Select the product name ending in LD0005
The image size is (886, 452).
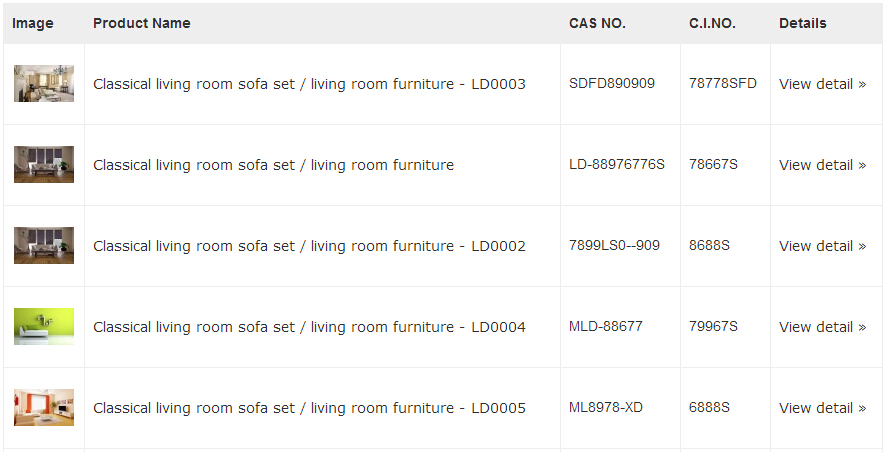[309, 408]
